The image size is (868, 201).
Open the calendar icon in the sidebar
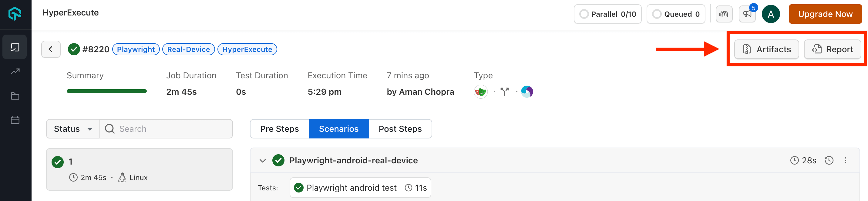click(15, 120)
